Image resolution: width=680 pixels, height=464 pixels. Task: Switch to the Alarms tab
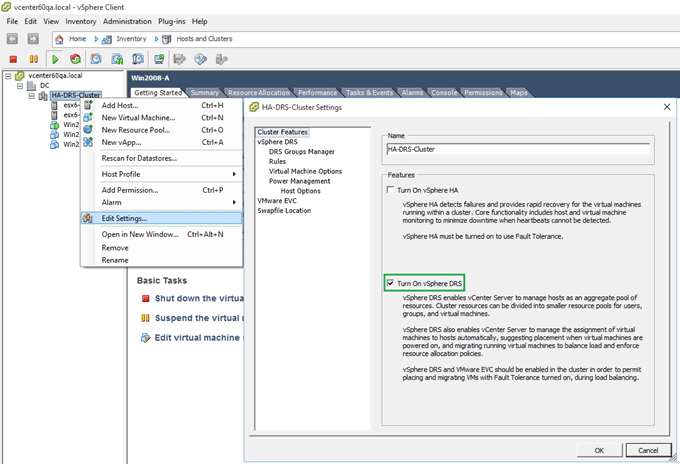412,92
